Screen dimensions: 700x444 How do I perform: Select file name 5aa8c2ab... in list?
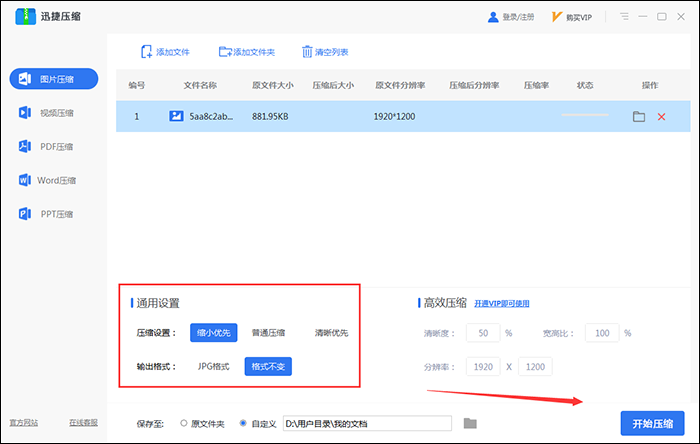pyautogui.click(x=211, y=116)
